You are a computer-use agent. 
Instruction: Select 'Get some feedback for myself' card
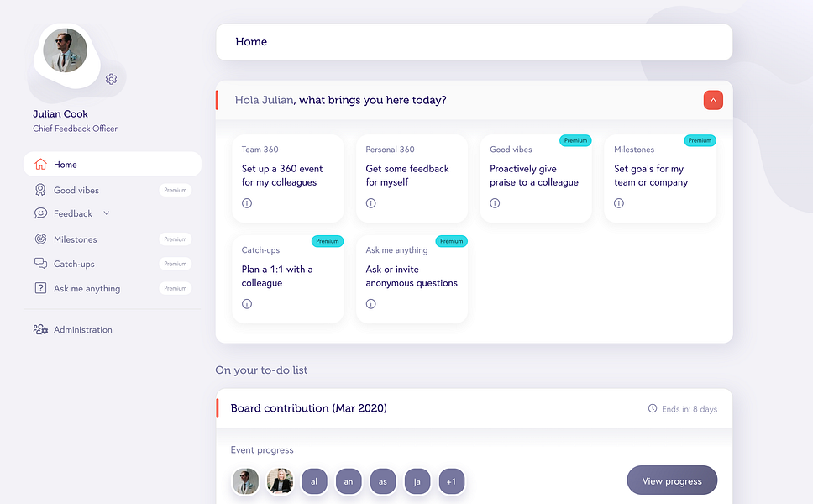click(x=412, y=179)
